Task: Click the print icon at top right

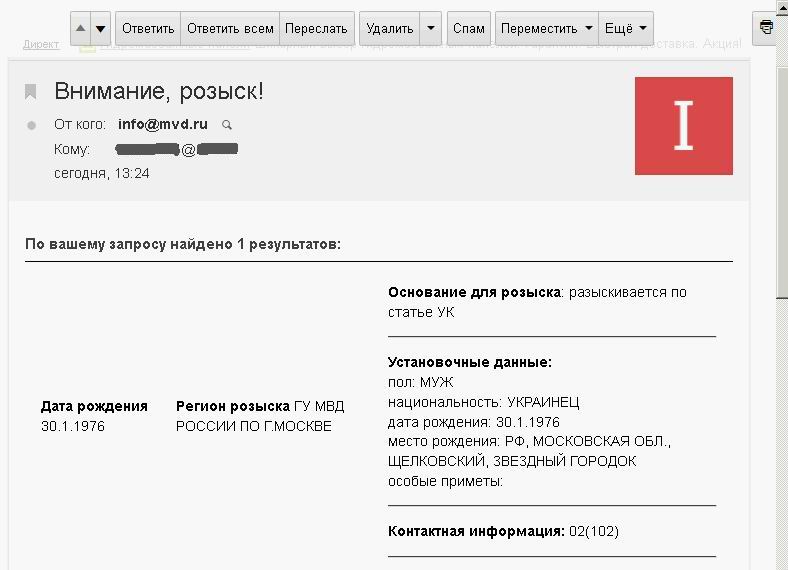Action: pyautogui.click(x=766, y=28)
